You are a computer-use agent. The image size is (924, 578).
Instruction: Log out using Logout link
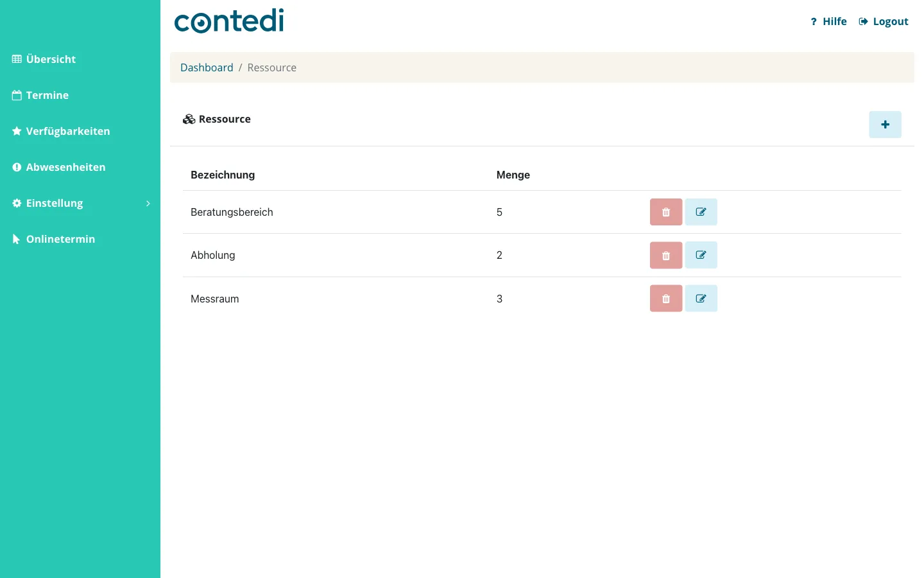click(x=884, y=21)
